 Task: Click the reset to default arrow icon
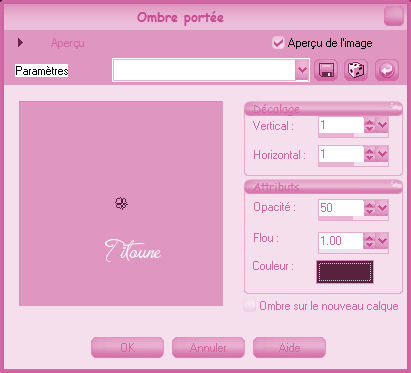point(387,70)
